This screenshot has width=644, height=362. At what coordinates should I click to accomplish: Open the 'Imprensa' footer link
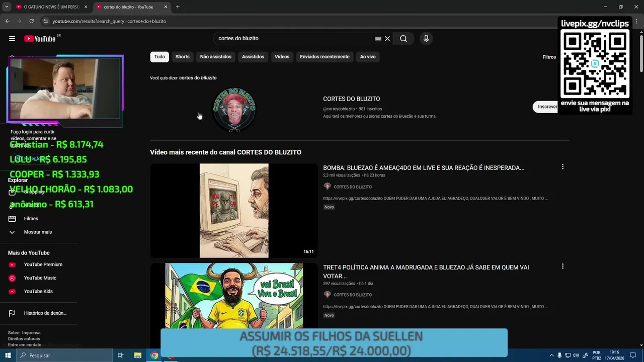31,333
